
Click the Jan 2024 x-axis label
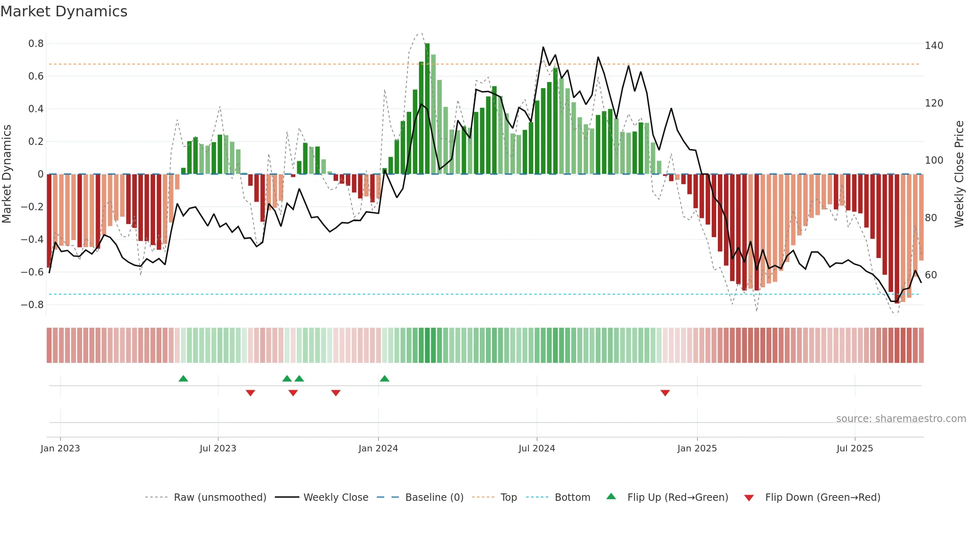coord(379,448)
